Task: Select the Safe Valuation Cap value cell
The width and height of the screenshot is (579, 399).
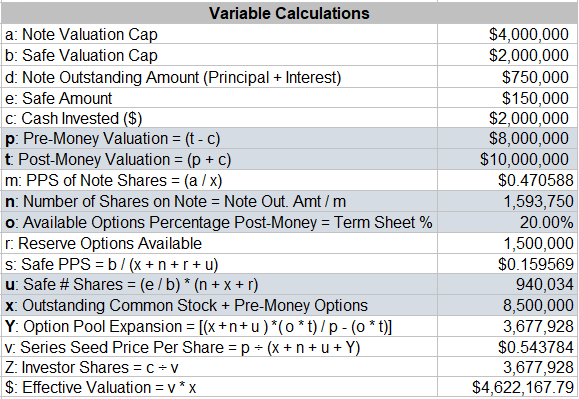Action: click(x=507, y=55)
